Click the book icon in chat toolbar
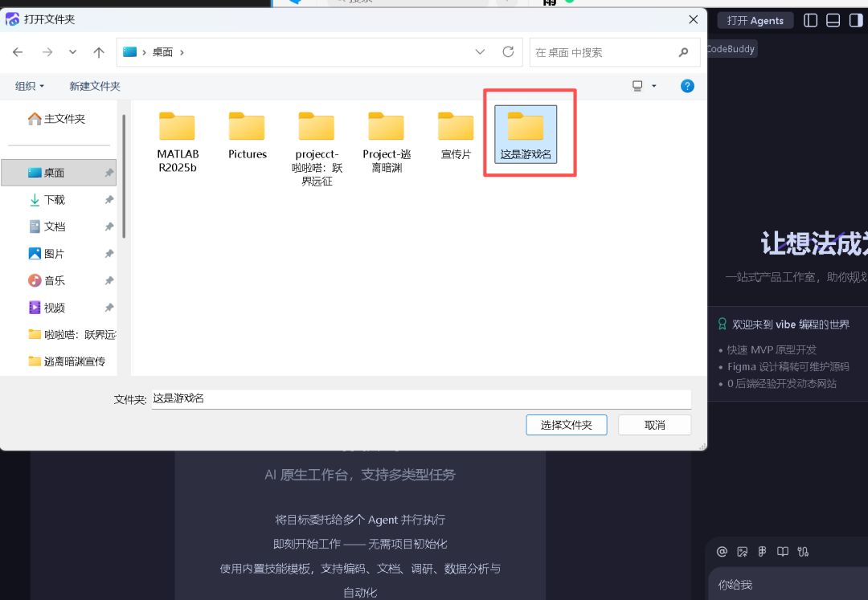The image size is (868, 600). pyautogui.click(x=782, y=551)
